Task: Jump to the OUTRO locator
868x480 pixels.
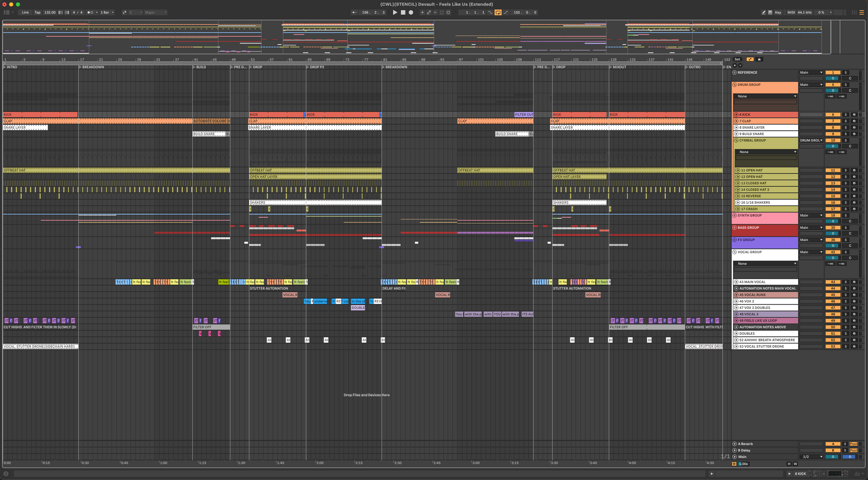Action: click(x=692, y=67)
